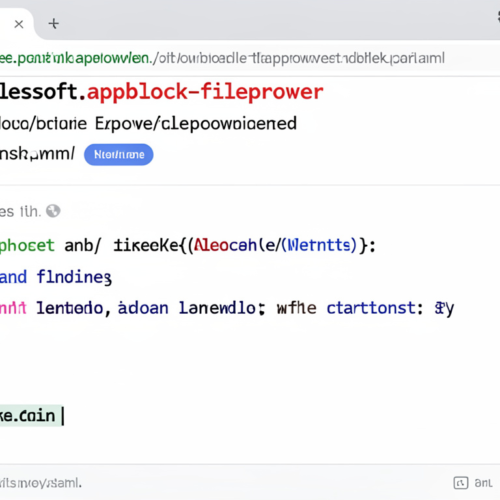Click the blue pill badge next to 'nsh.mm/'
Screen dimensions: 500x500
coord(119,155)
